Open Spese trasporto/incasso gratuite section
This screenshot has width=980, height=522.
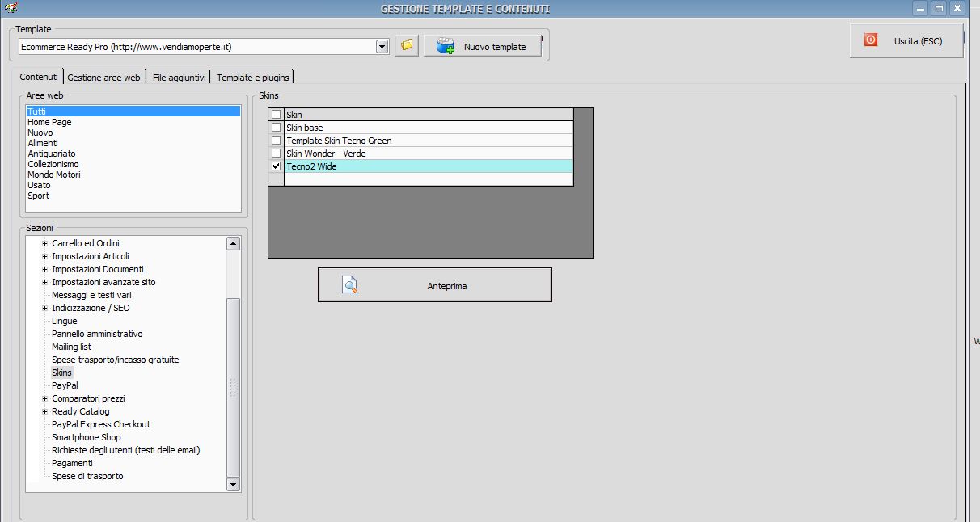pos(116,360)
